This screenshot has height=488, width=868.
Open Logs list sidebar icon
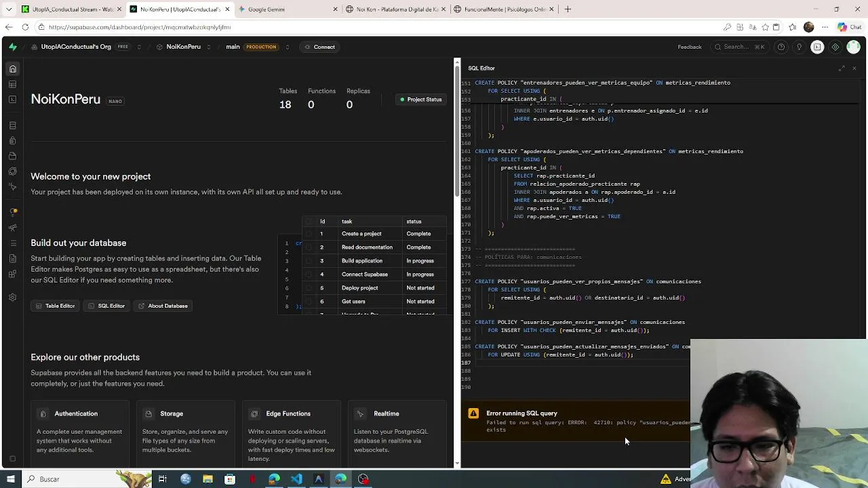point(12,243)
